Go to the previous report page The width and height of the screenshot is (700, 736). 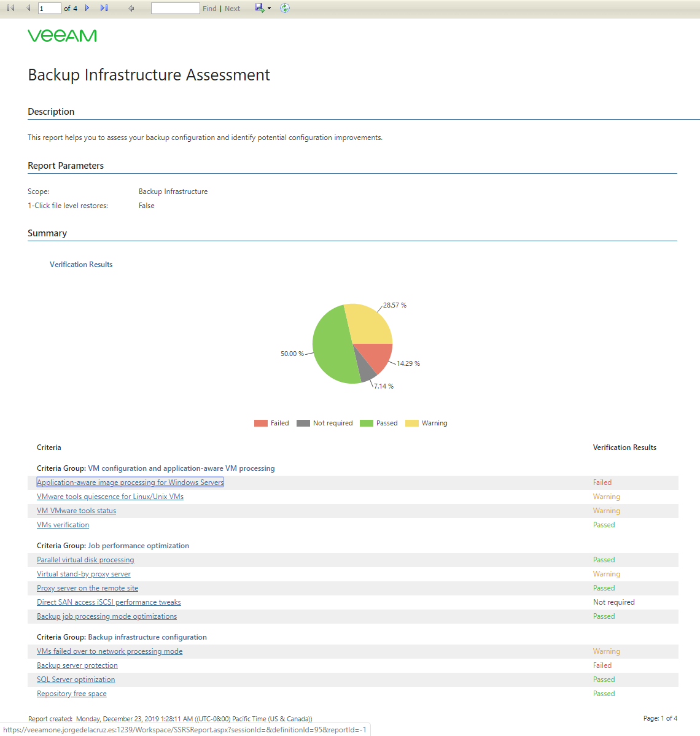point(28,8)
